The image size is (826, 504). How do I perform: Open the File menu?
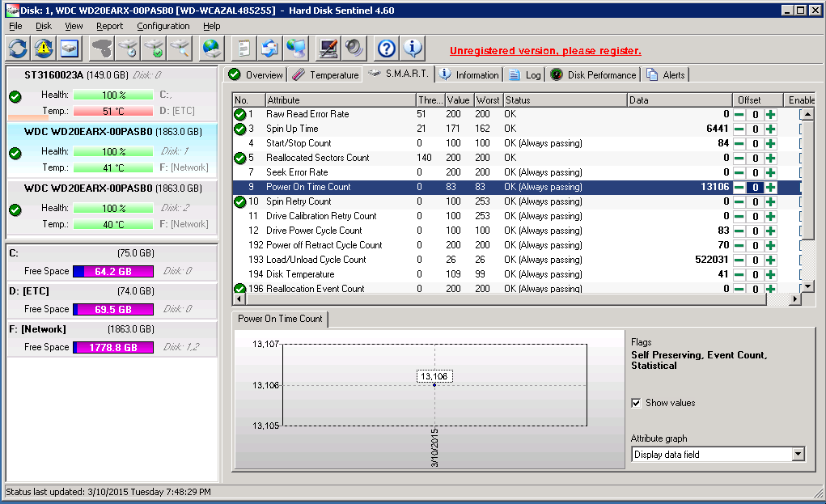(15, 26)
